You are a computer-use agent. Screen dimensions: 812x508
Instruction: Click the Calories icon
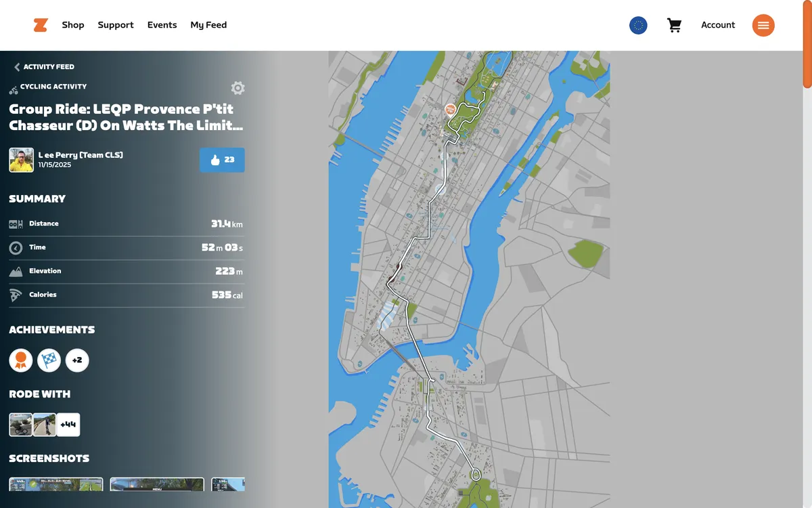click(x=16, y=295)
